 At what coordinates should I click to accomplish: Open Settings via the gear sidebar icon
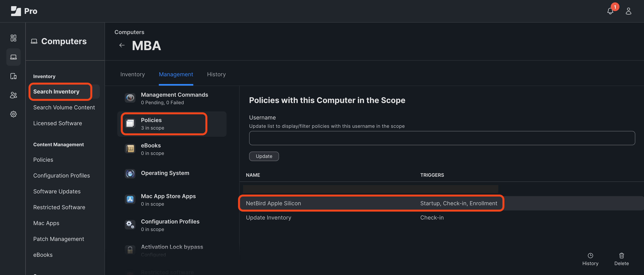tap(13, 114)
